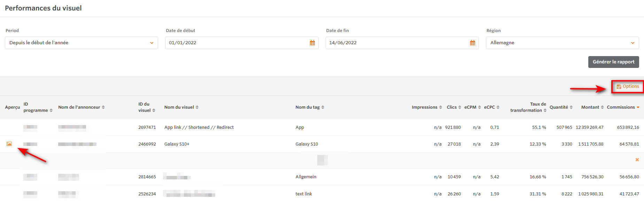Click amount value 1 511 705,88
The width and height of the screenshot is (644, 201).
pyautogui.click(x=591, y=144)
